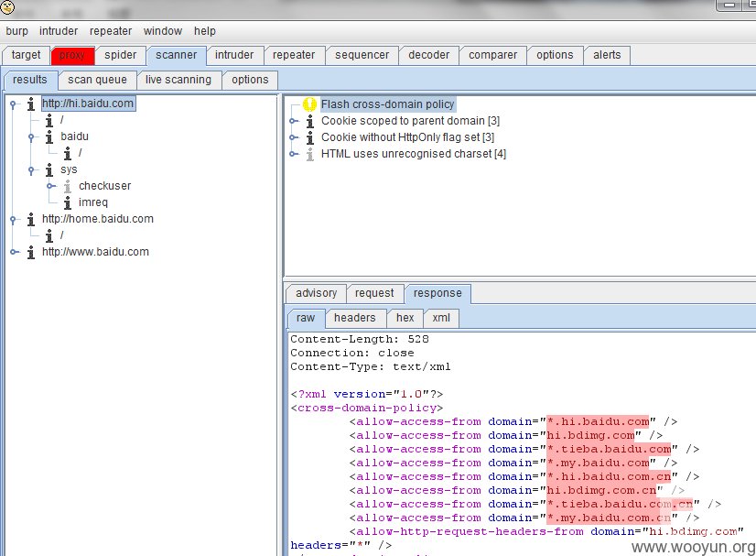The height and width of the screenshot is (556, 756).
Task: Click the info icon beside the baidu folder
Action: [49, 137]
